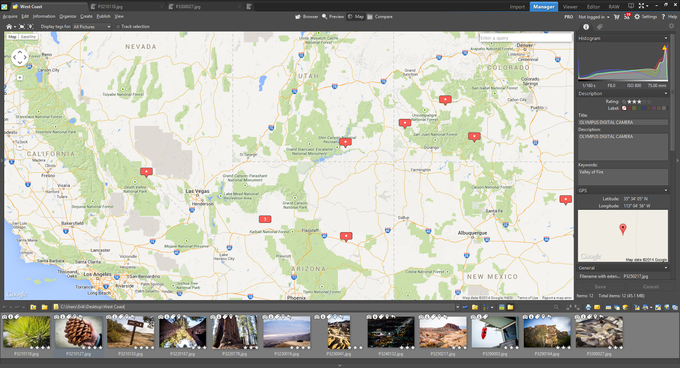680x368 pixels.
Task: Open the Not logged in account dropdown
Action: pyautogui.click(x=594, y=17)
